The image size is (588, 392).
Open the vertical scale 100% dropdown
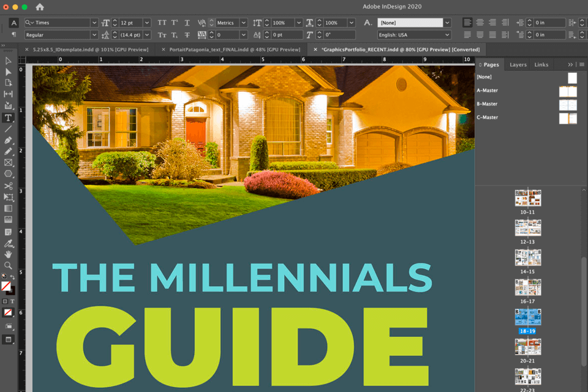click(299, 23)
